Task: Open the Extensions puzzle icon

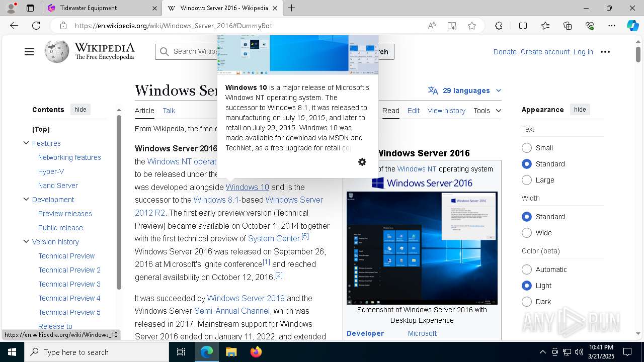Action: [x=499, y=26]
